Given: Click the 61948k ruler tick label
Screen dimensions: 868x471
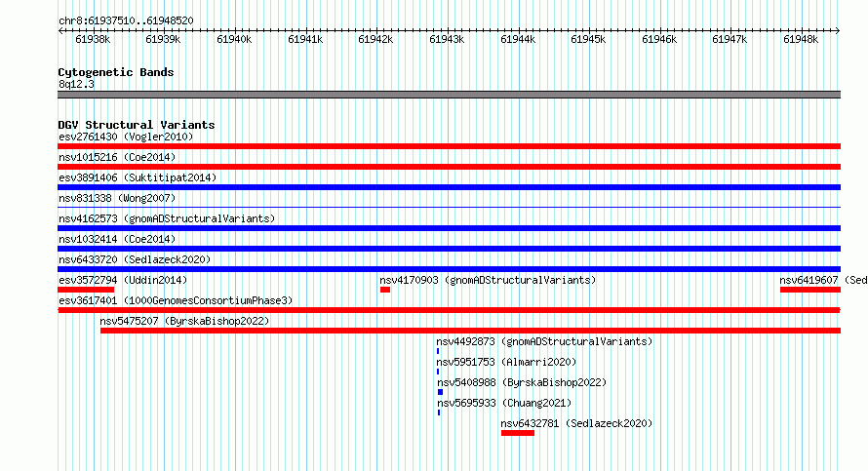Looking at the screenshot, I should [x=801, y=39].
